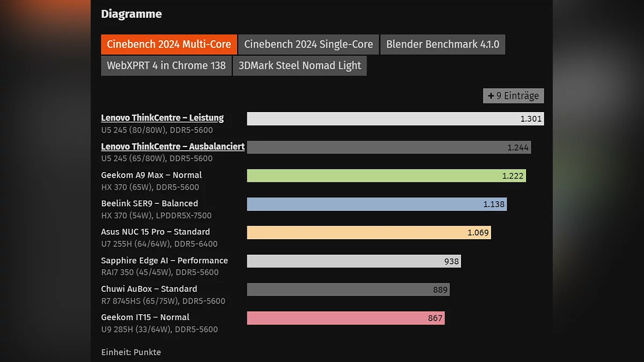Click the Beelink SER9 – Balanced label
Screen dimensions: 644x362
coord(149,203)
